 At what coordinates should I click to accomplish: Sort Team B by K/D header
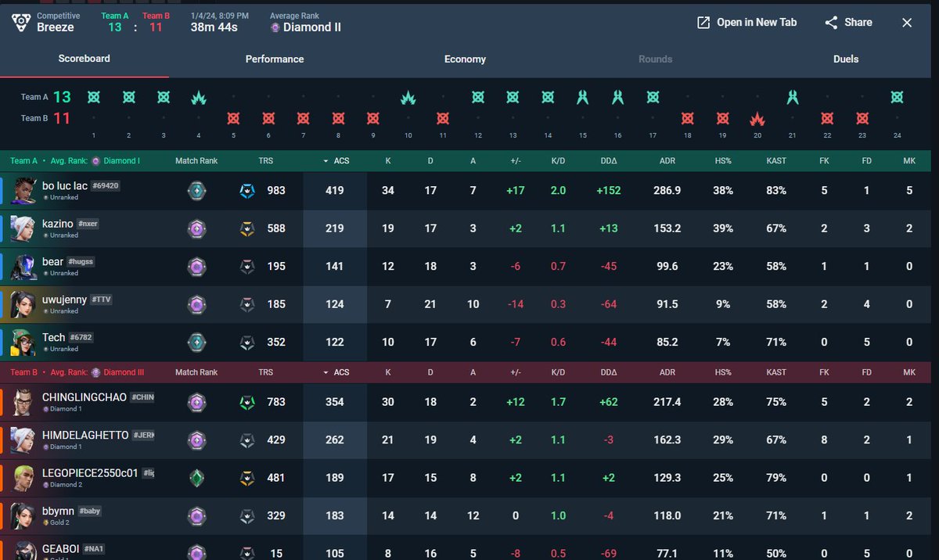click(558, 372)
